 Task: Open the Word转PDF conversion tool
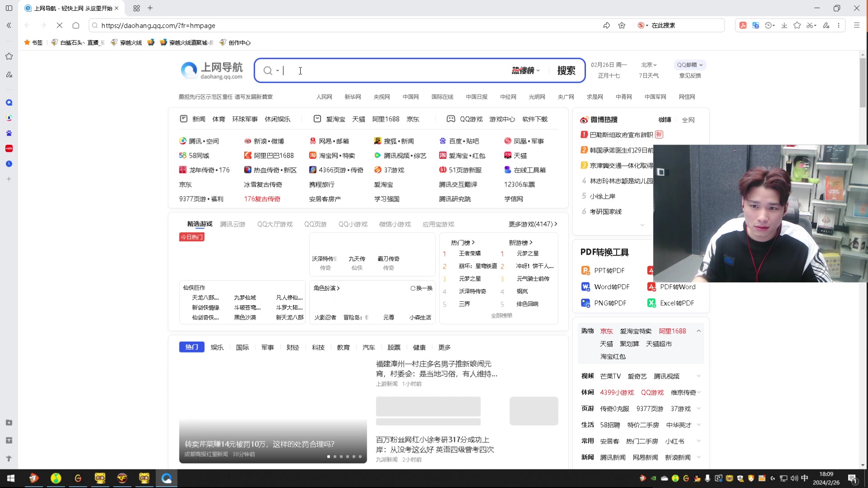click(x=611, y=286)
